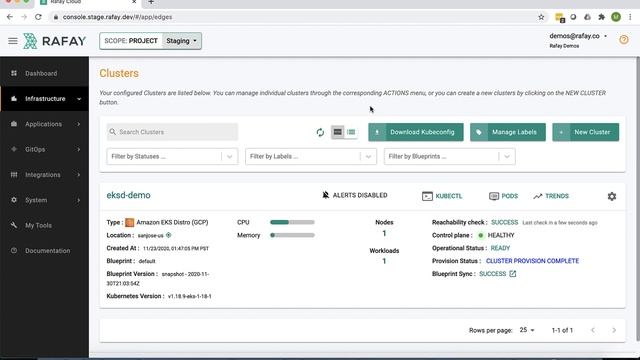Screen dimensions: 640x360
Task: Click the Operational Status READY text
Action: [500, 248]
